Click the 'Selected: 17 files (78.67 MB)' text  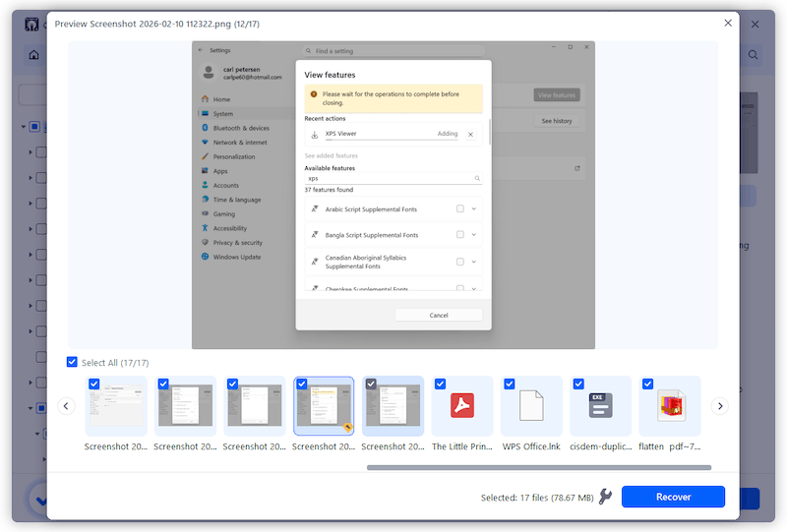(x=537, y=498)
